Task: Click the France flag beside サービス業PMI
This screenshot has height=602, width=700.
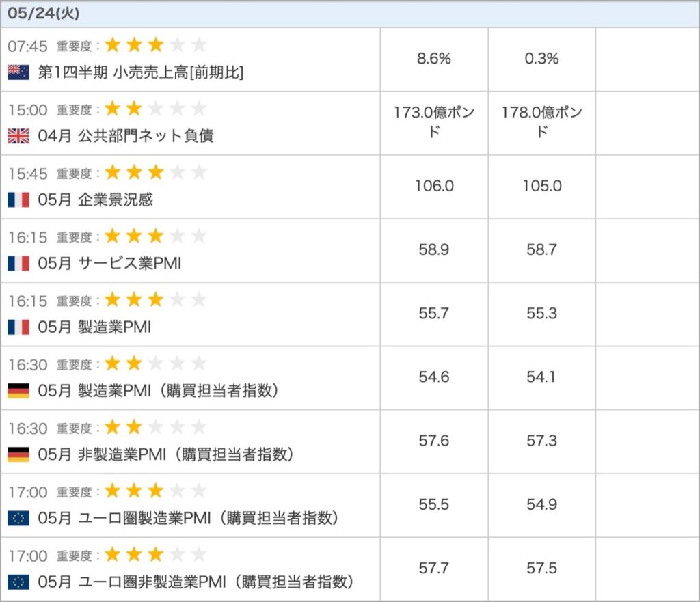Action: (18, 264)
